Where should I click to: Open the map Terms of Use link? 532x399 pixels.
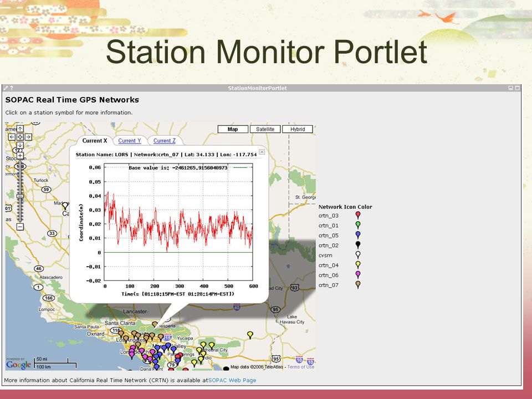click(300, 367)
